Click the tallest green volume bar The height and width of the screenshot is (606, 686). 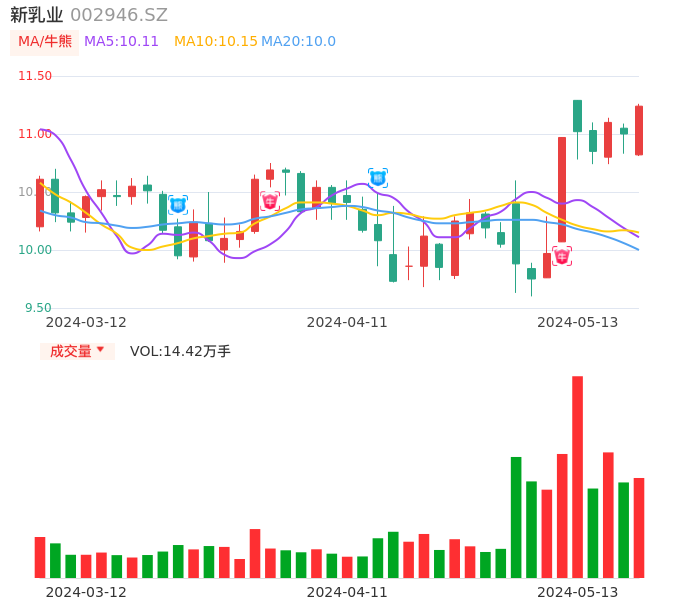coord(516,516)
